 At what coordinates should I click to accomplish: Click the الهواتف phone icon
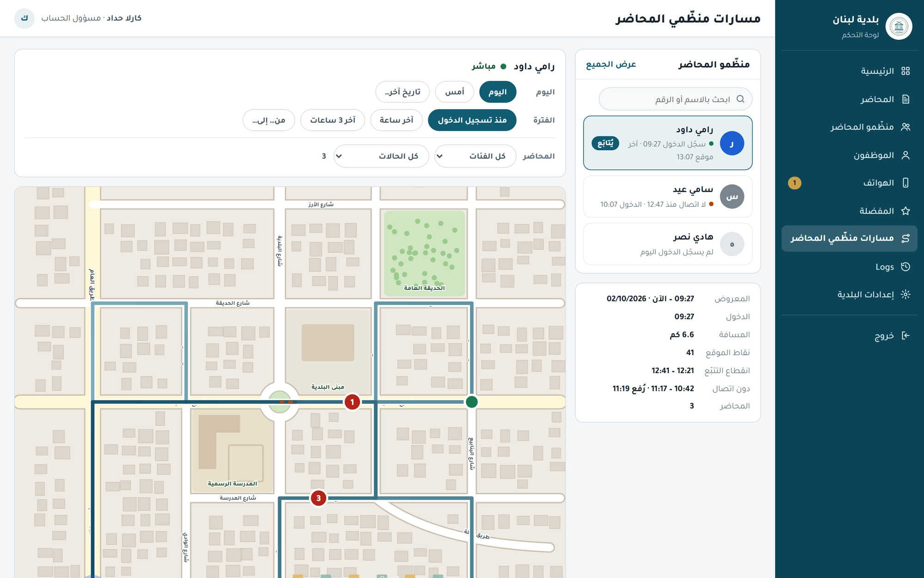pos(906,183)
